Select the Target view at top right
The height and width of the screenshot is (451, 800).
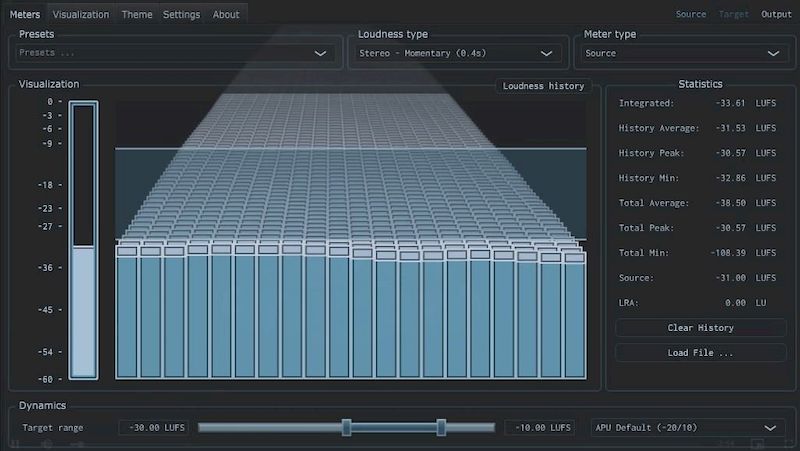coord(734,14)
